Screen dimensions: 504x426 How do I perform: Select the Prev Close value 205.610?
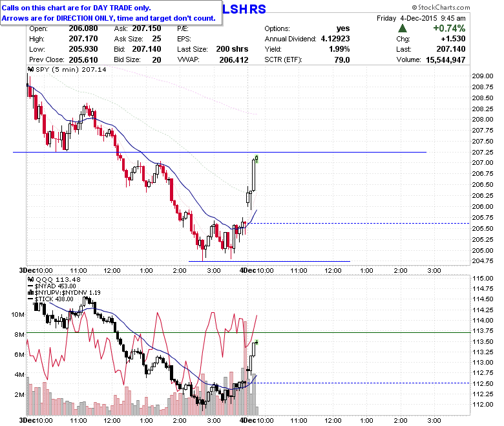pyautogui.click(x=83, y=60)
